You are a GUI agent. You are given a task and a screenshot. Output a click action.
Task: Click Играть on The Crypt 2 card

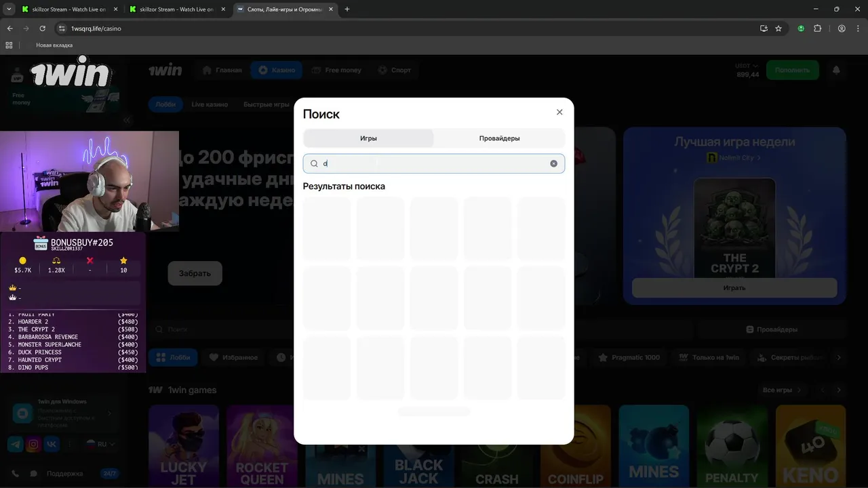pos(734,288)
